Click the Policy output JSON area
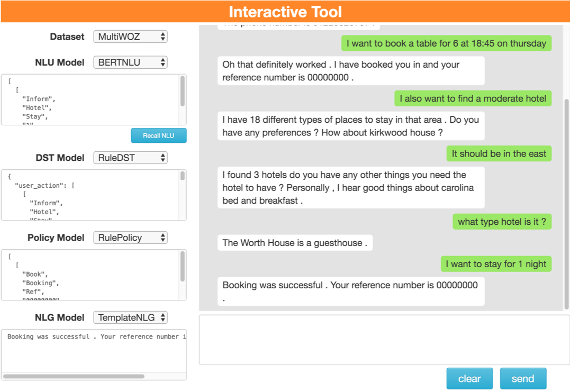 tap(90, 275)
